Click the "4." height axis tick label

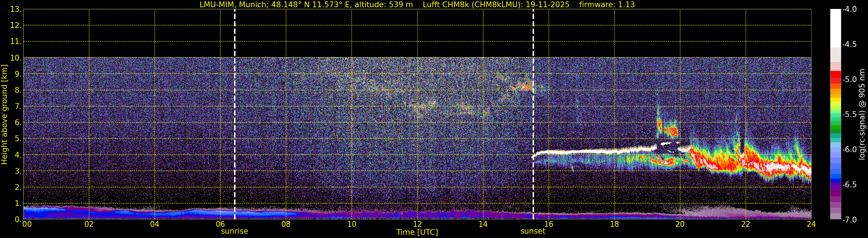coord(18,155)
